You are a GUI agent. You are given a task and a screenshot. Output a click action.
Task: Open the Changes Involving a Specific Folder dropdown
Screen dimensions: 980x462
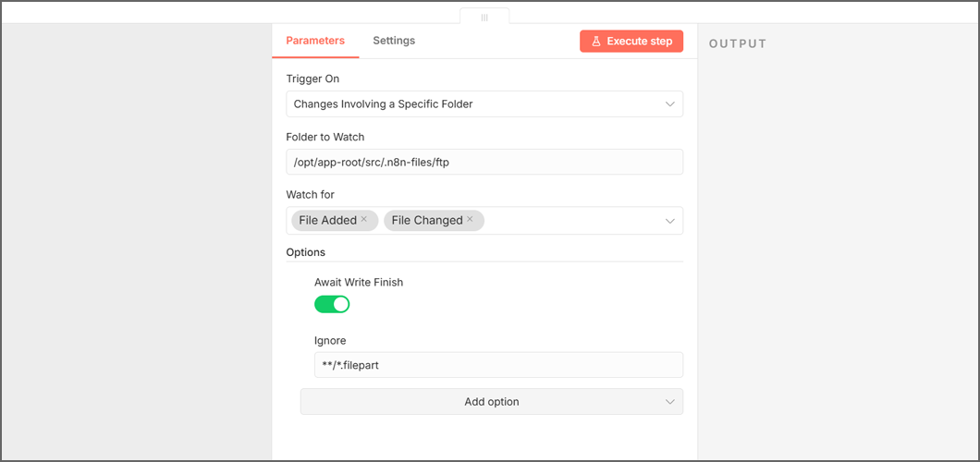click(x=462, y=104)
